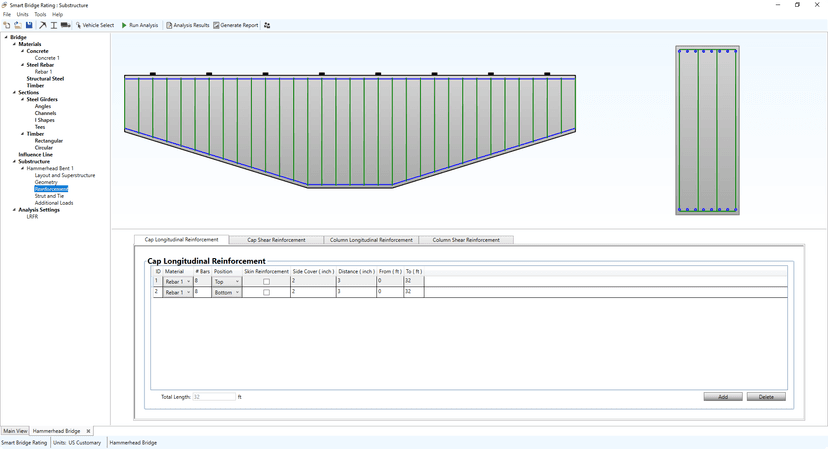Click the I-beam section toolbar icon
The image size is (828, 449).
point(54,25)
